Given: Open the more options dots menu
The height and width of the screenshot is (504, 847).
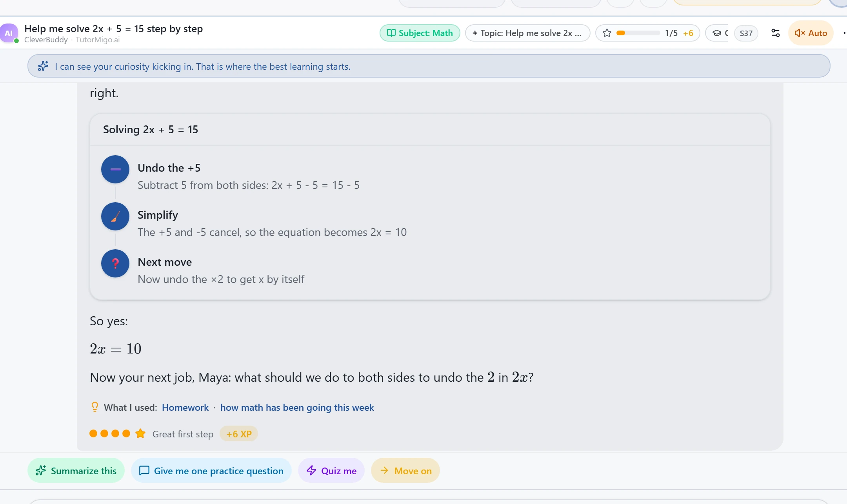Looking at the screenshot, I should [x=844, y=33].
